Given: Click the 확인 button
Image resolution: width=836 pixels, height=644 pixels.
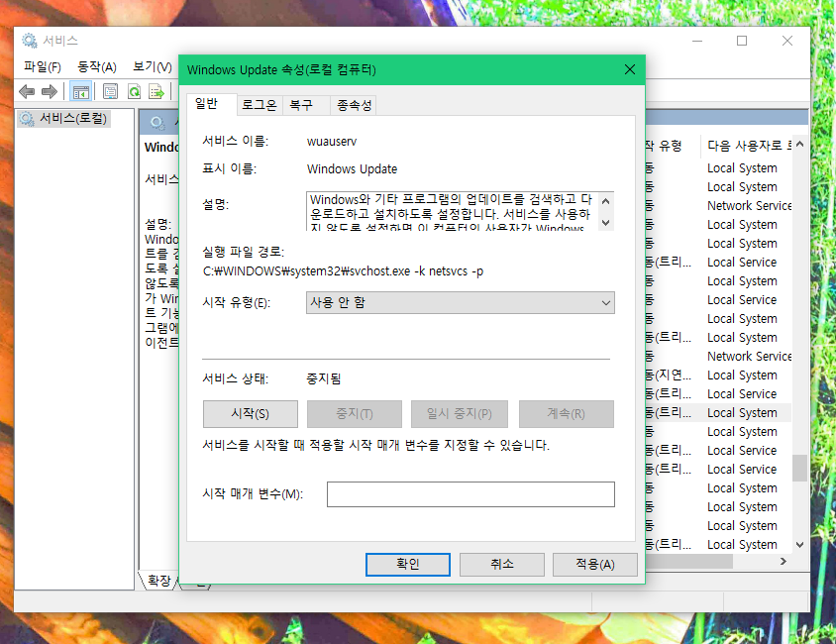Looking at the screenshot, I should (408, 564).
